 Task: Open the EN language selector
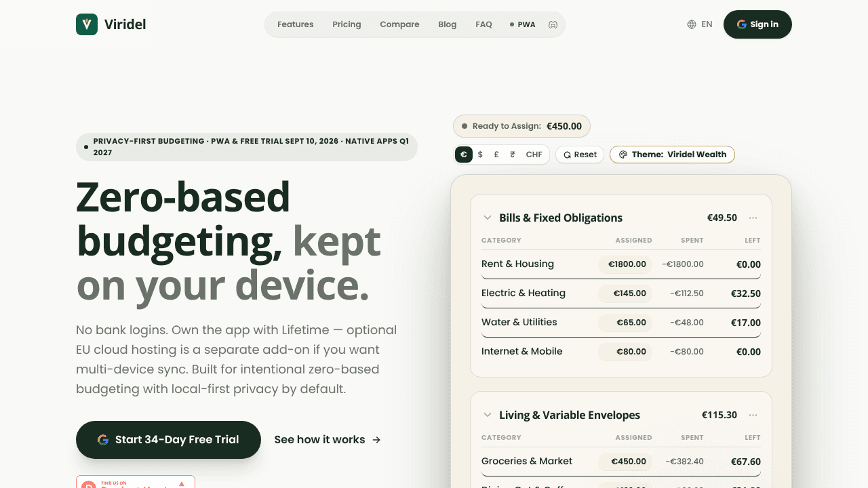click(699, 24)
